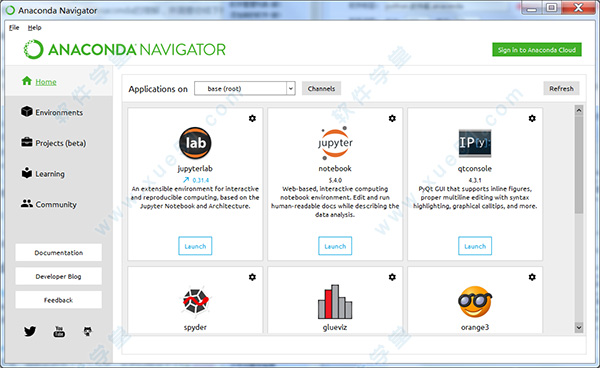
Task: Launch jupyterlab
Action: 195,246
